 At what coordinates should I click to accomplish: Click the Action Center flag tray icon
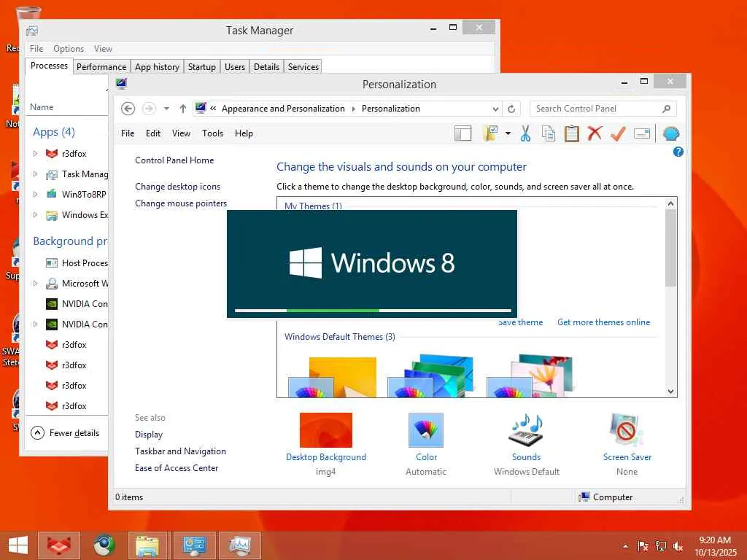(643, 546)
